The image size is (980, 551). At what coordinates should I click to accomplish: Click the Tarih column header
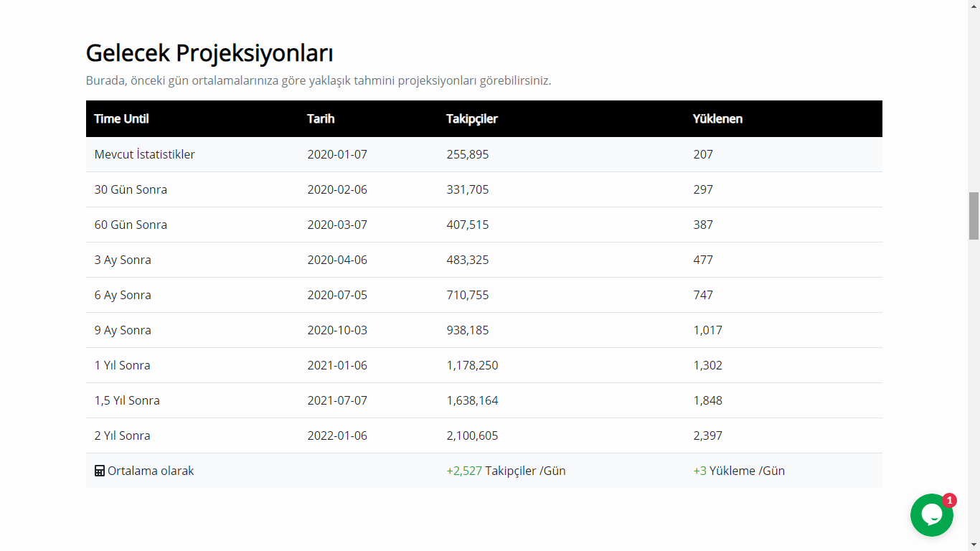coord(321,119)
